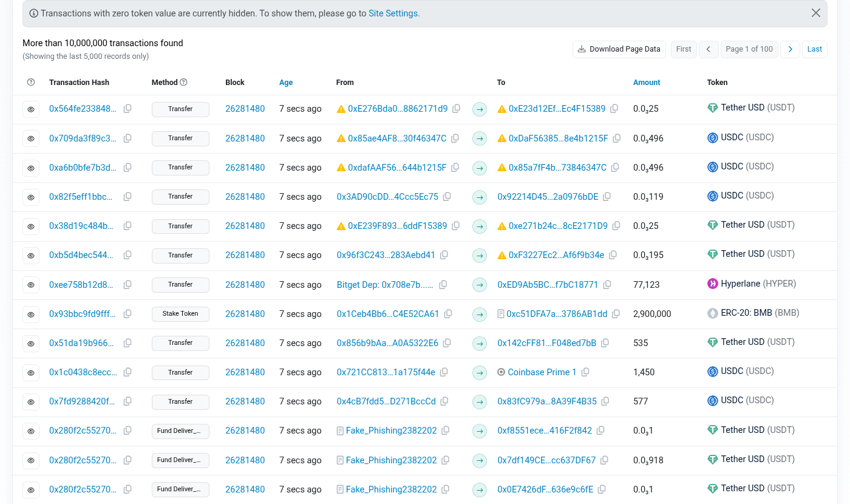Open the Hyperlane (HYPER) token page
This screenshot has width=850, height=504.
click(x=758, y=284)
